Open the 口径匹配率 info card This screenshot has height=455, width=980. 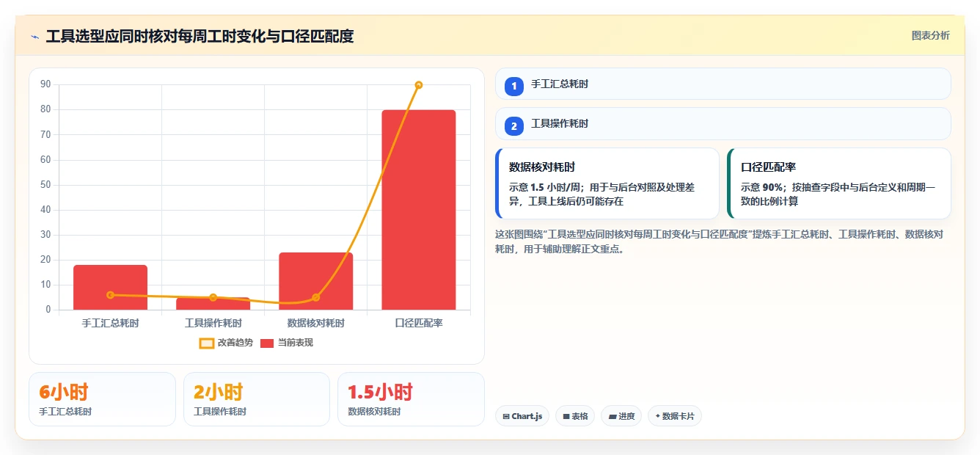click(x=839, y=183)
